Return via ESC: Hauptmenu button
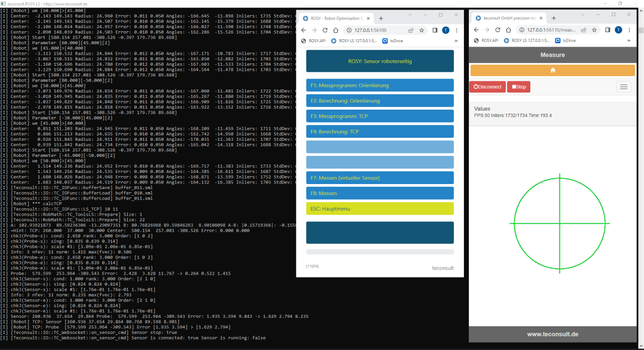 [x=380, y=209]
